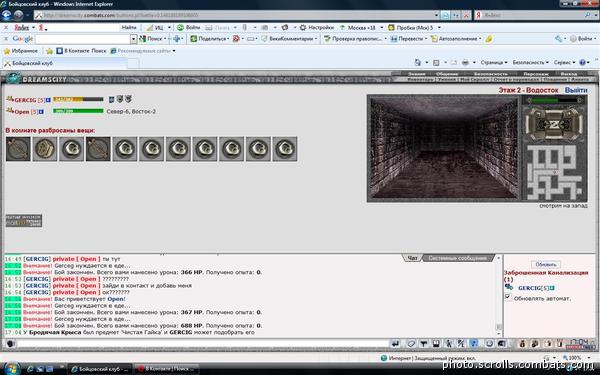Pick up the last dropped item in row
The height and width of the screenshot is (375, 600).
click(285, 149)
